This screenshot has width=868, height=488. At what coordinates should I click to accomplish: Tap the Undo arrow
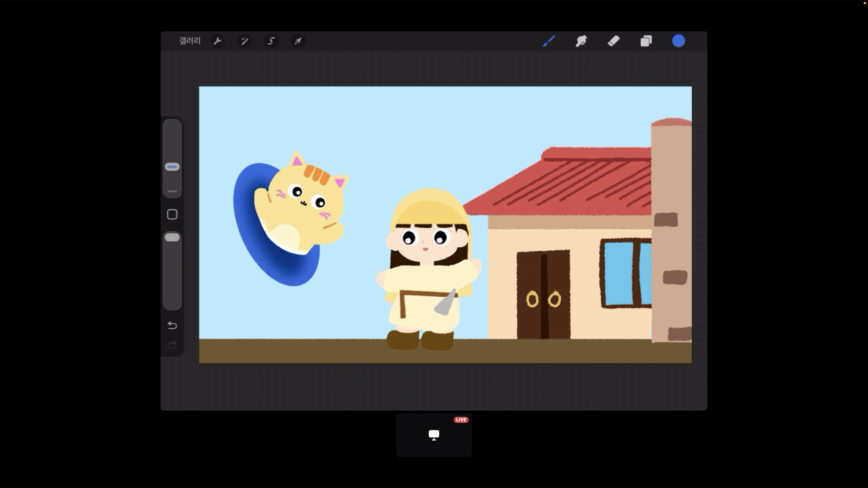[172, 325]
